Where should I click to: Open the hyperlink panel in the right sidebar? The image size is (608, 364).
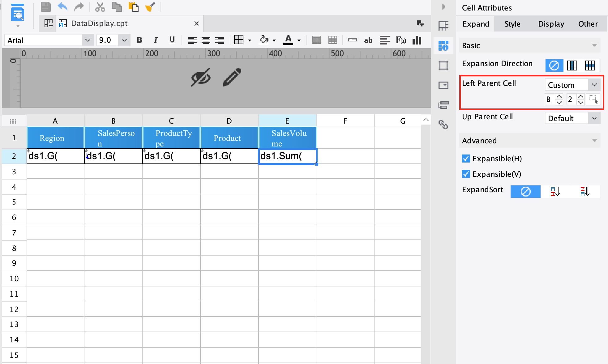444,125
